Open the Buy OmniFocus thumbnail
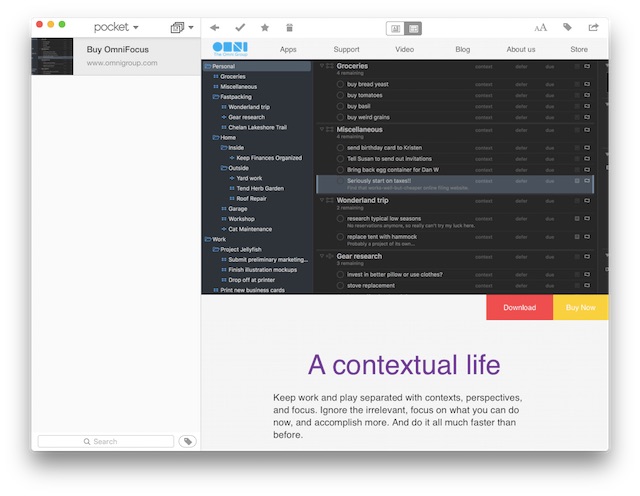Viewport: 640px width, 496px height. tap(52, 56)
